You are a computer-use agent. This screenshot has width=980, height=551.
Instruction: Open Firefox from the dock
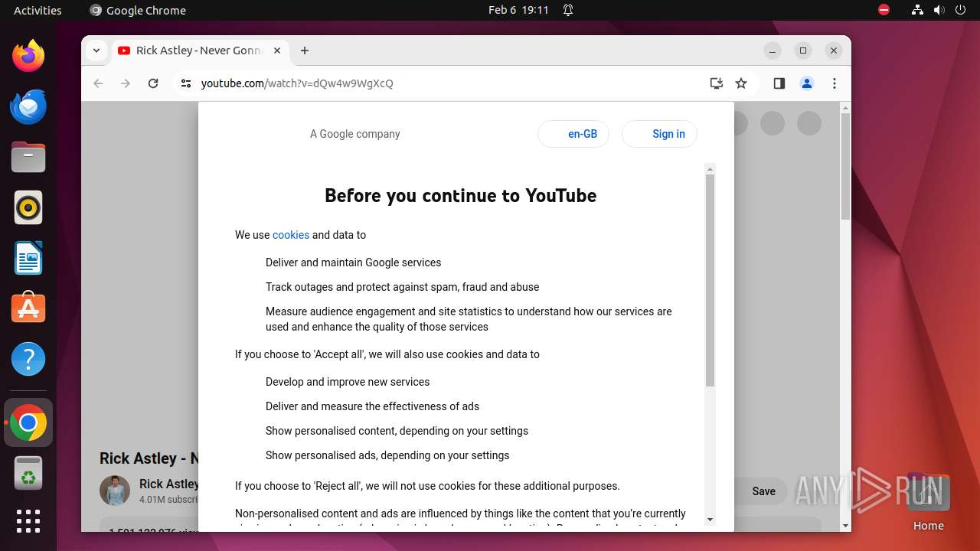tap(28, 56)
